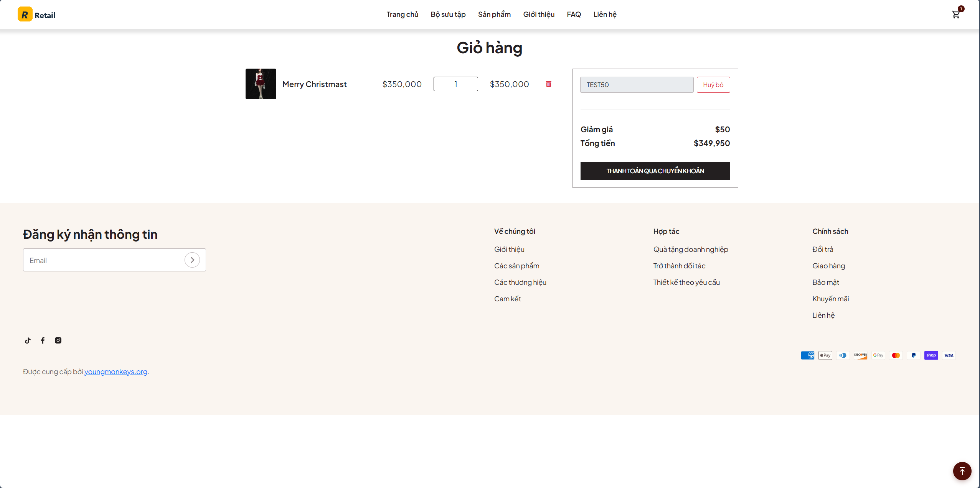Delete Merry Christmast item with trash icon
The width and height of the screenshot is (980, 488).
click(x=548, y=84)
